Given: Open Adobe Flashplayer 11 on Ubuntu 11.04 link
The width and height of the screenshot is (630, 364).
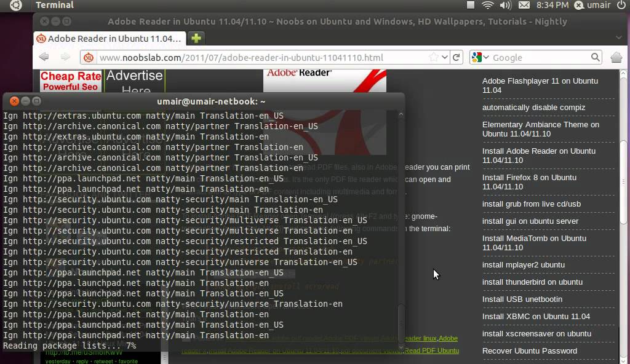Looking at the screenshot, I should tap(540, 85).
